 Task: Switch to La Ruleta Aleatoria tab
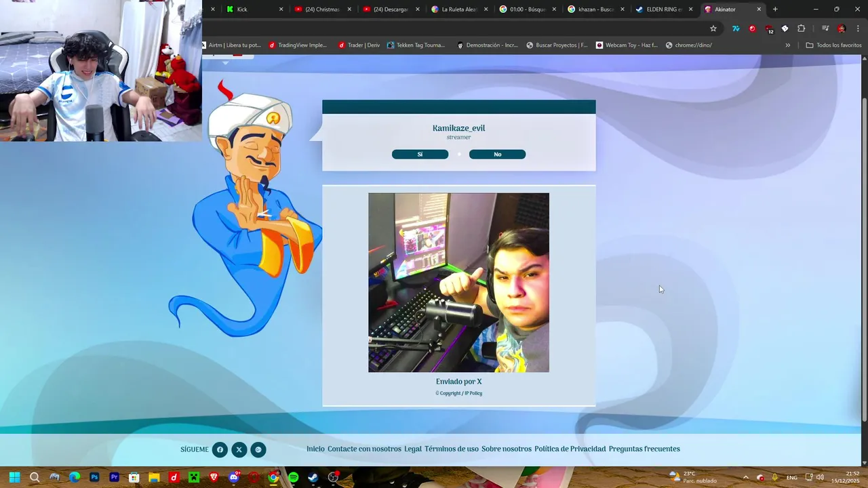[458, 9]
